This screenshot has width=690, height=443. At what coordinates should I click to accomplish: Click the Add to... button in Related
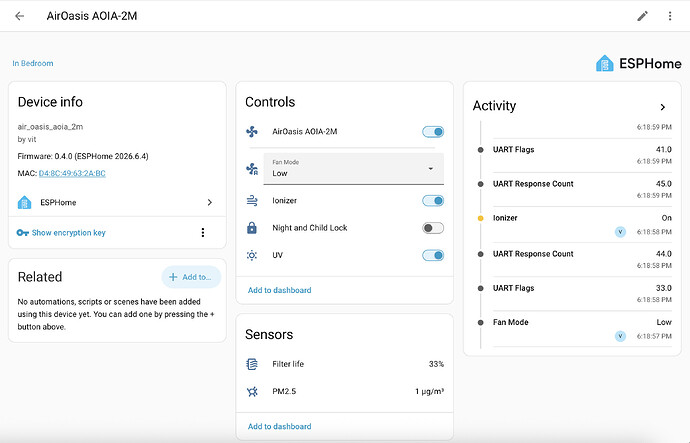pos(191,277)
